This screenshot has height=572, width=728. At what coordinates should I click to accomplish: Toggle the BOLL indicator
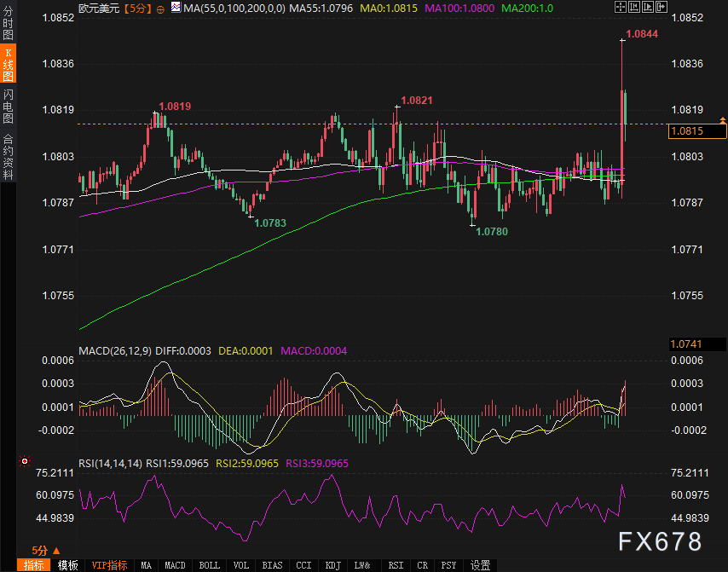coord(209,565)
